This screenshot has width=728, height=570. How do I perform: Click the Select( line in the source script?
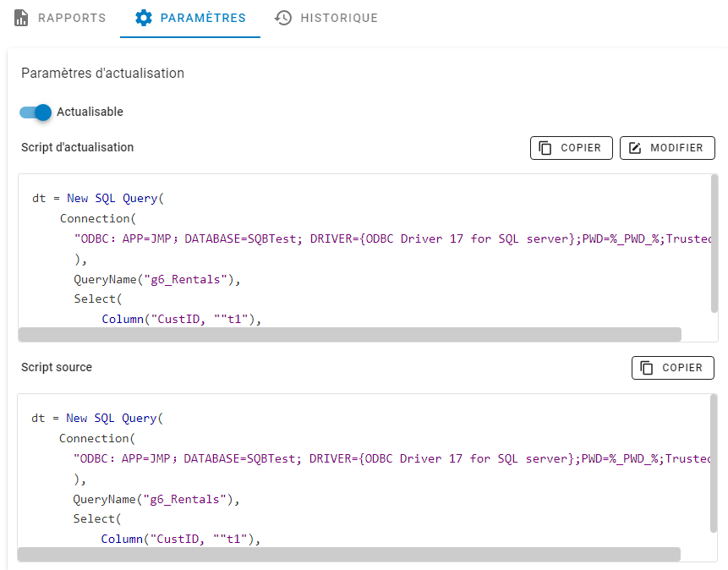click(x=97, y=518)
